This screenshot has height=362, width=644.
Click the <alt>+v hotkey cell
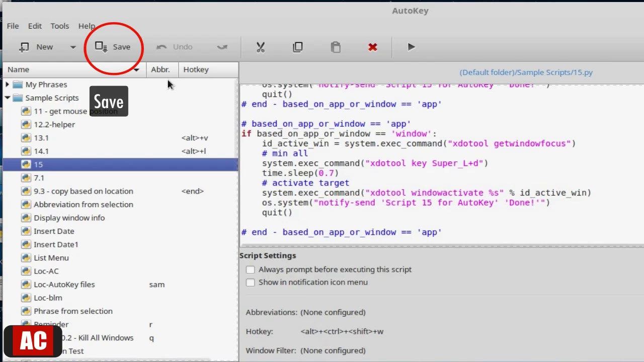point(195,138)
